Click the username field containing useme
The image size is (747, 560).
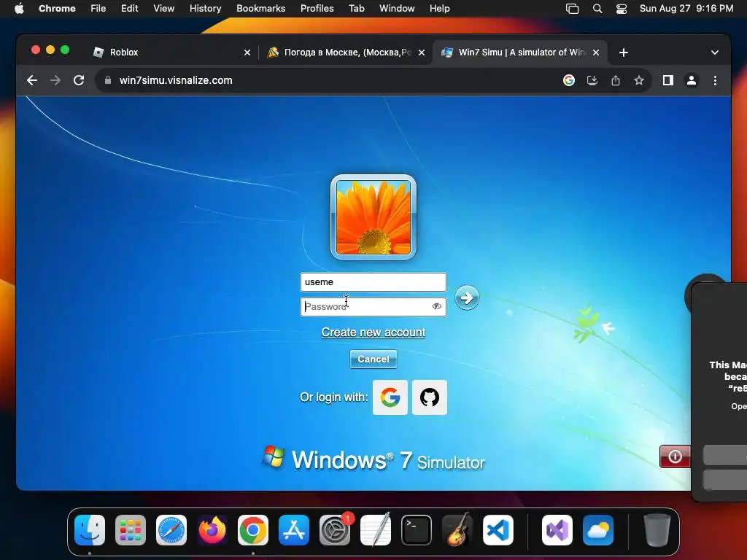(x=373, y=282)
